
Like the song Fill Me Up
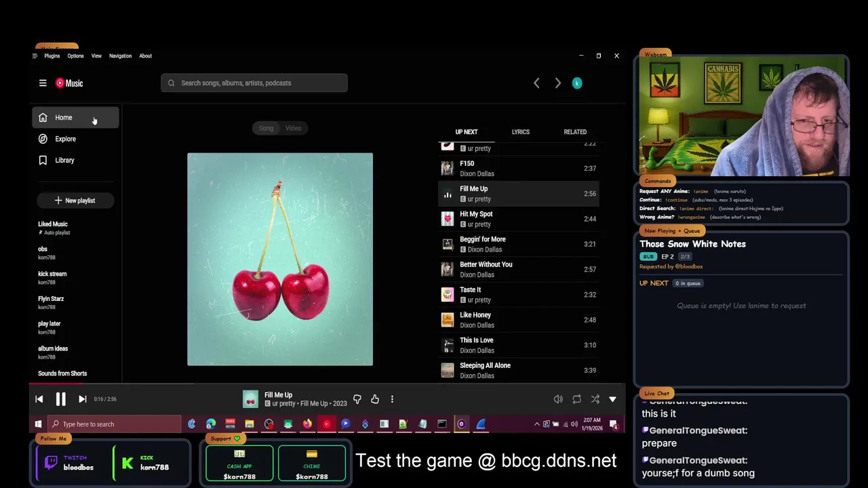375,399
